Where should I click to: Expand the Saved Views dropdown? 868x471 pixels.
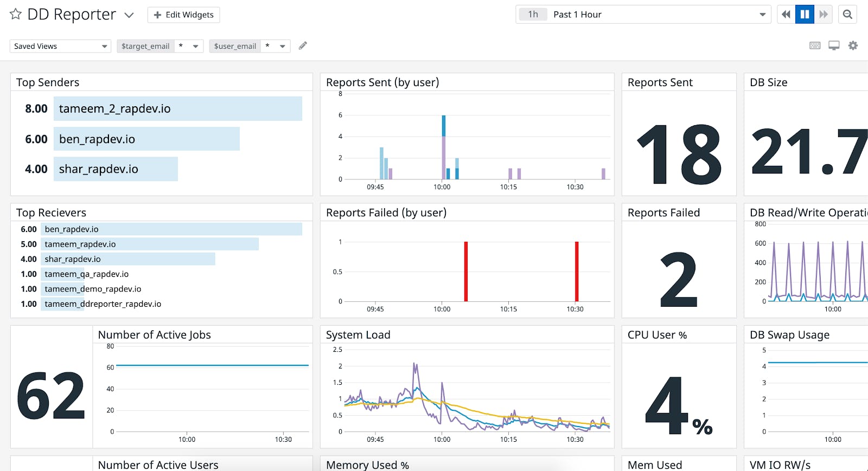point(60,46)
